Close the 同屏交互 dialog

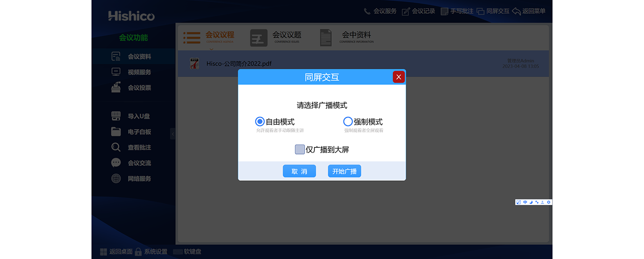[398, 77]
